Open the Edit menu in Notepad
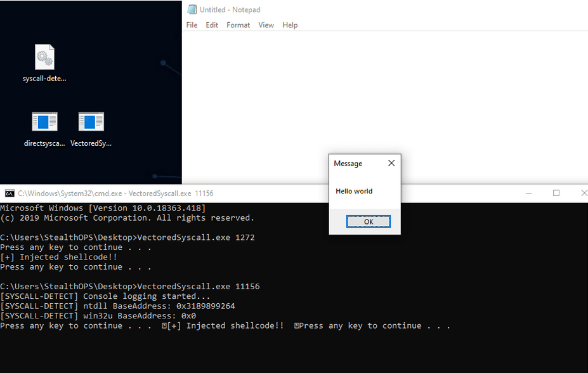The height and width of the screenshot is (373, 588). (212, 25)
